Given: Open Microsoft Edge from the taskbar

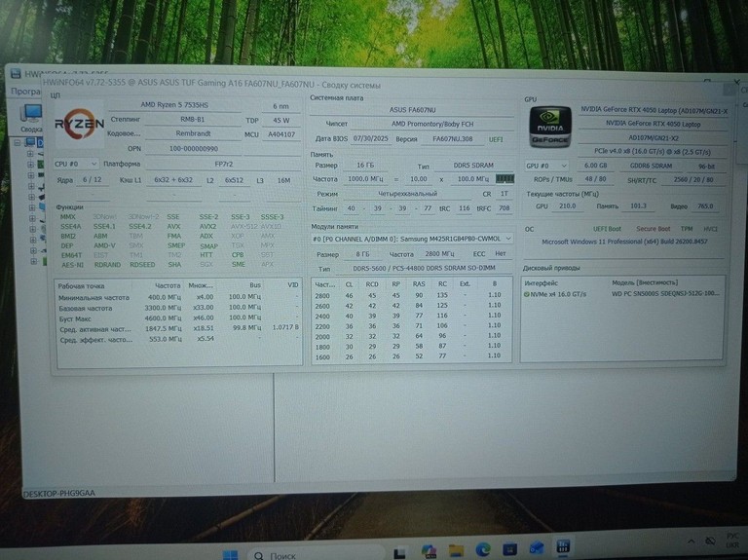Looking at the screenshot, I should (483, 549).
